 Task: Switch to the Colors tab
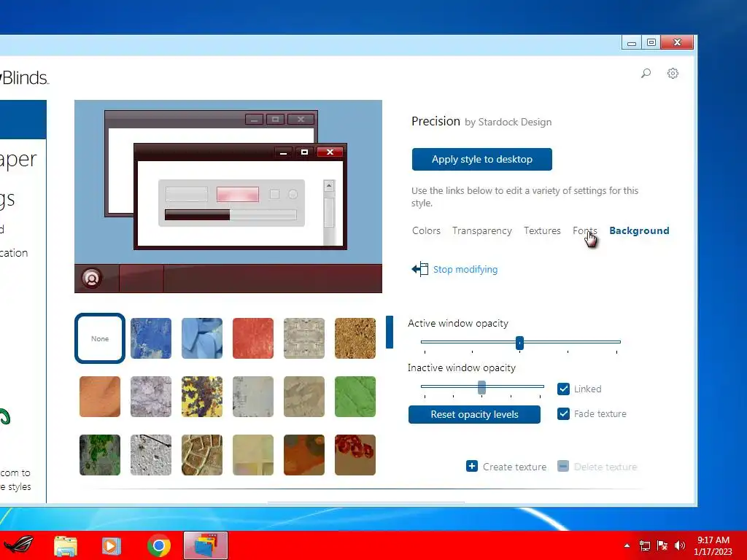[x=426, y=231]
